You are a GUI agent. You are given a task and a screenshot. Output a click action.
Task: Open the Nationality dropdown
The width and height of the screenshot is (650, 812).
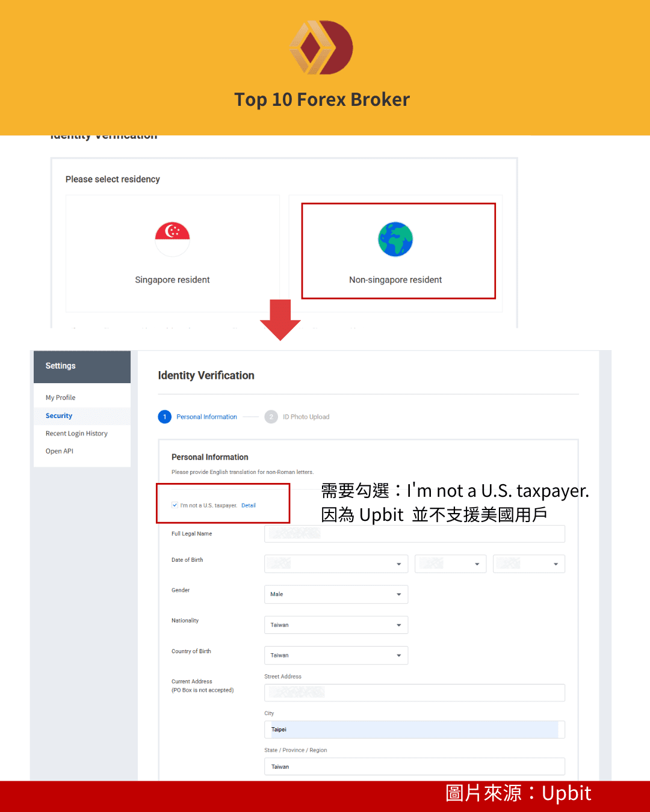[x=336, y=625]
